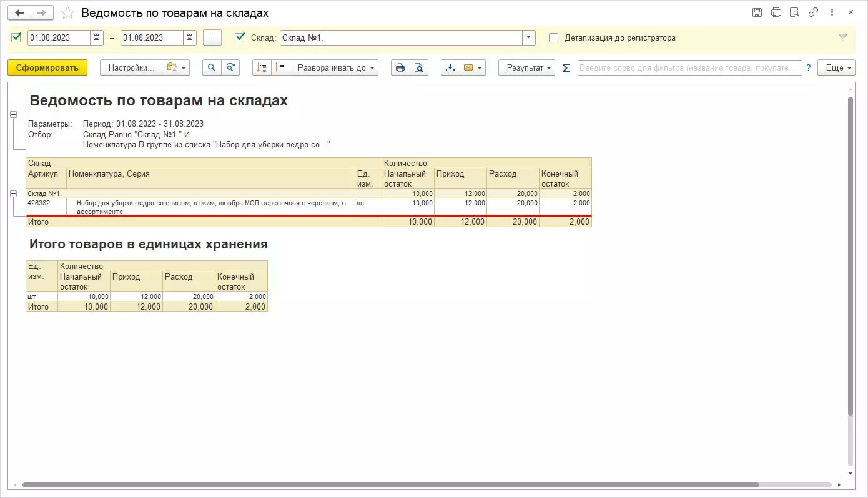Screen dimensions: 868x498
Task: Open the Склад dropdown list arrow
Action: point(530,37)
